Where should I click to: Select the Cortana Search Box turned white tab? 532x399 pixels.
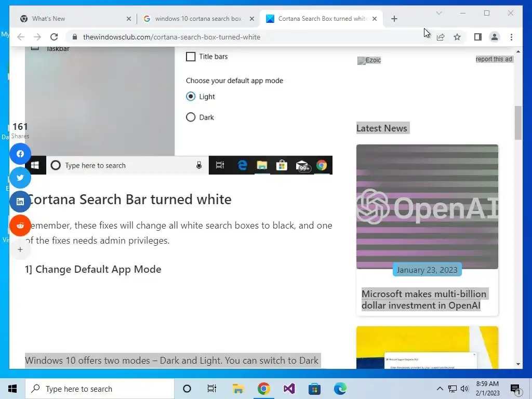click(x=322, y=19)
